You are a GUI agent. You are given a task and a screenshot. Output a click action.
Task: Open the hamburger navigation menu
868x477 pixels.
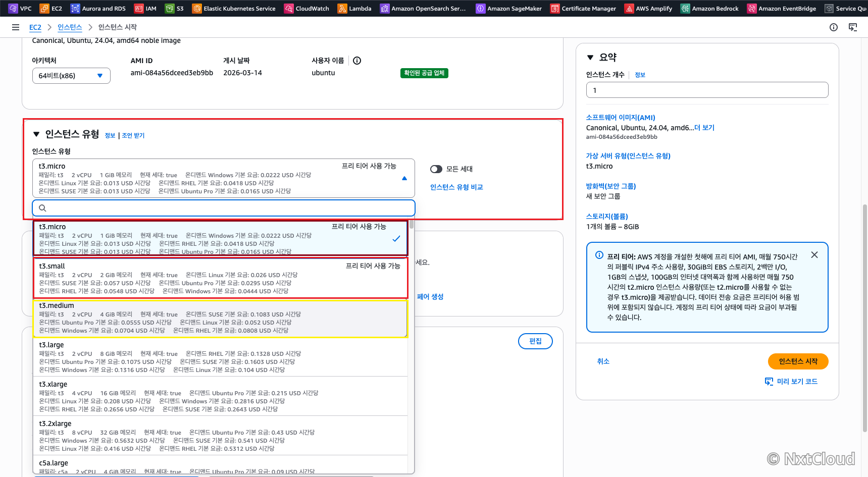point(16,27)
